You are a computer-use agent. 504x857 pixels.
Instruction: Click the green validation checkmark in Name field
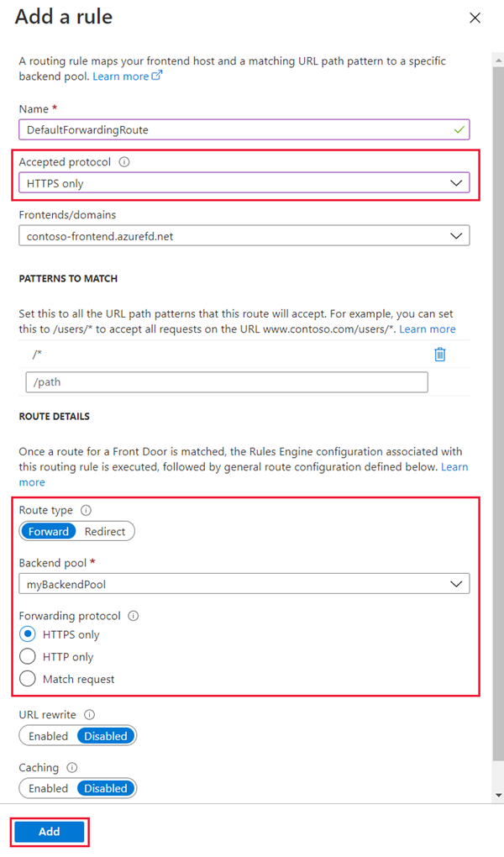coord(458,129)
